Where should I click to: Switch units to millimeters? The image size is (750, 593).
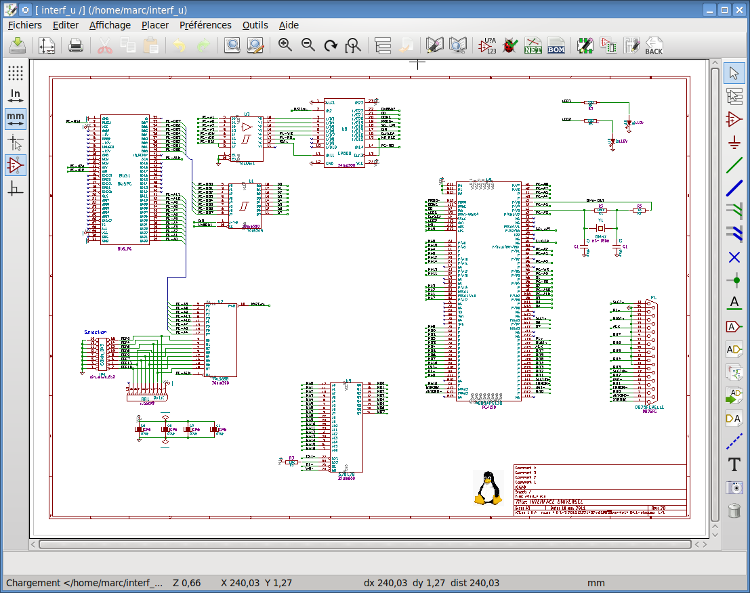click(15, 118)
